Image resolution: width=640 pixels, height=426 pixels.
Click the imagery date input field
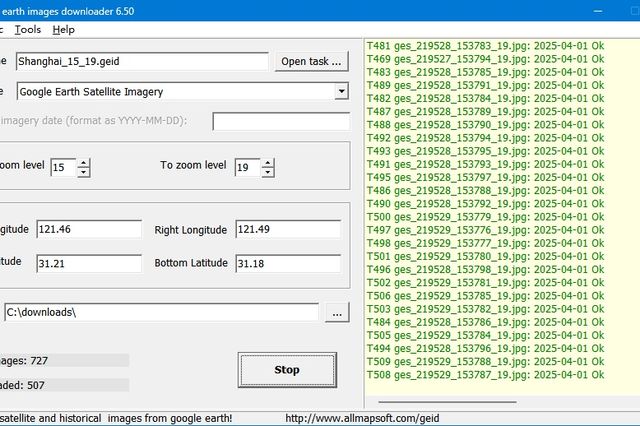click(x=281, y=121)
